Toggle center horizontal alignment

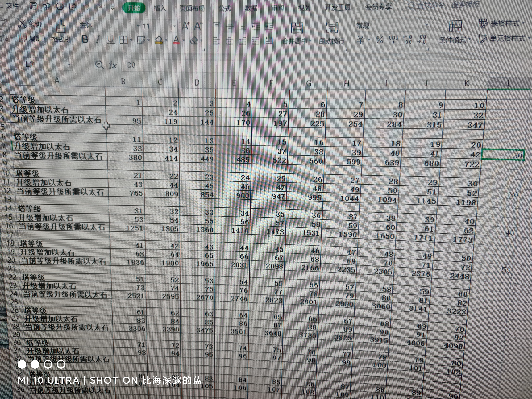pos(230,41)
